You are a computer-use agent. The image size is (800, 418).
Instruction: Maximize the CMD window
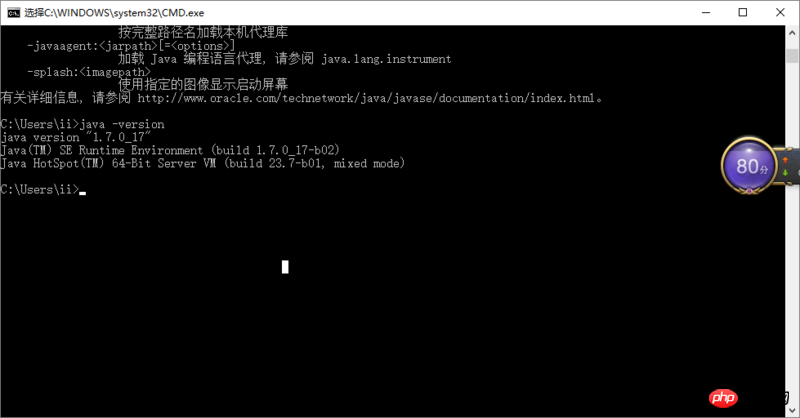pos(743,13)
